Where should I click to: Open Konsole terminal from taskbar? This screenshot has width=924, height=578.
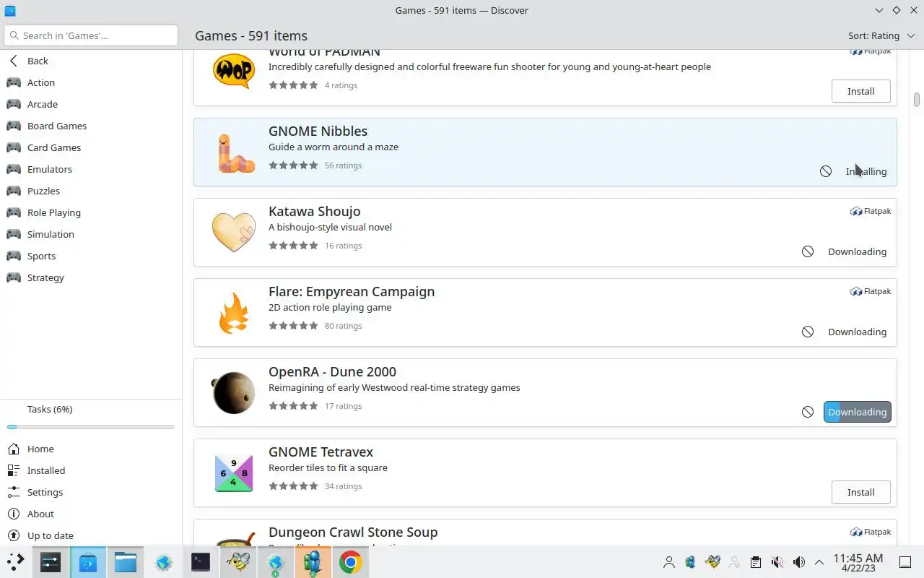pyautogui.click(x=201, y=561)
